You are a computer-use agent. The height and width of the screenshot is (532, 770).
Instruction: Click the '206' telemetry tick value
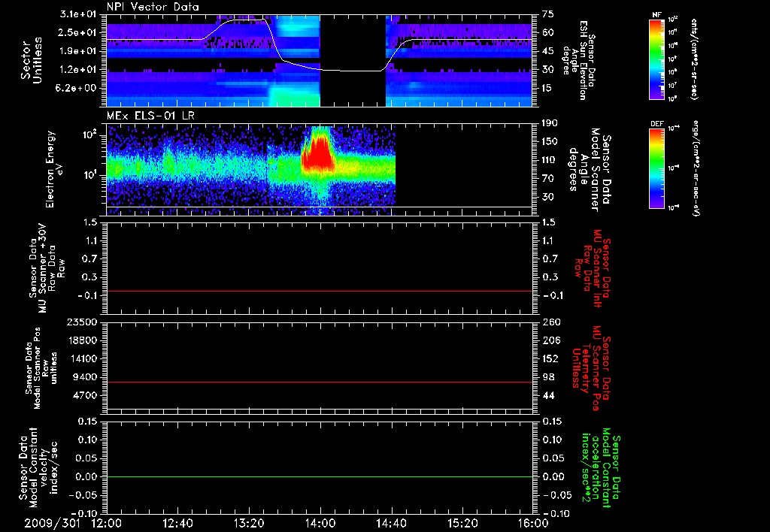551,340
